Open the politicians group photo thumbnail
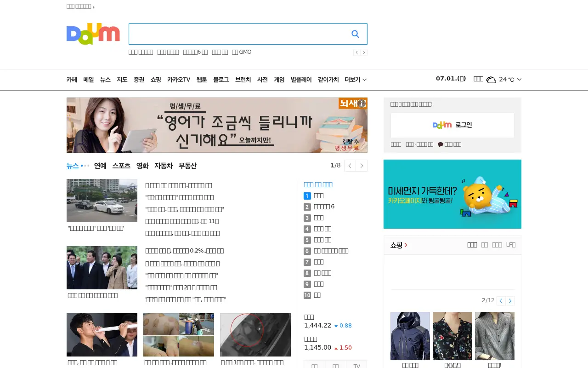This screenshot has width=588, height=368. click(102, 268)
